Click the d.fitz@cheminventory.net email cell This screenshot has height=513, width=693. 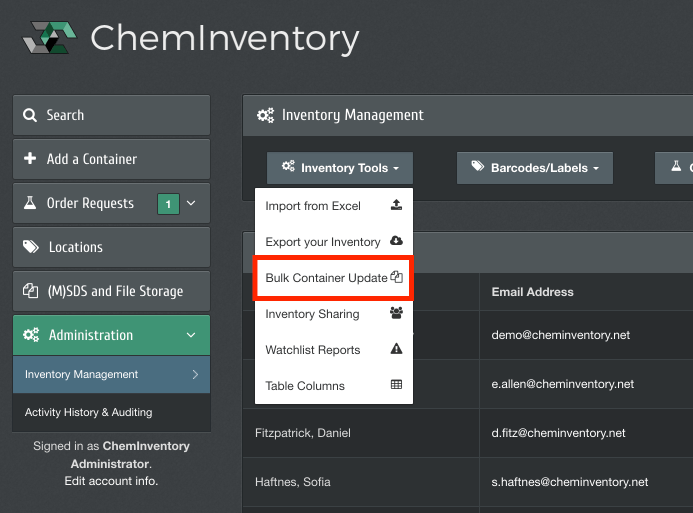tap(558, 433)
